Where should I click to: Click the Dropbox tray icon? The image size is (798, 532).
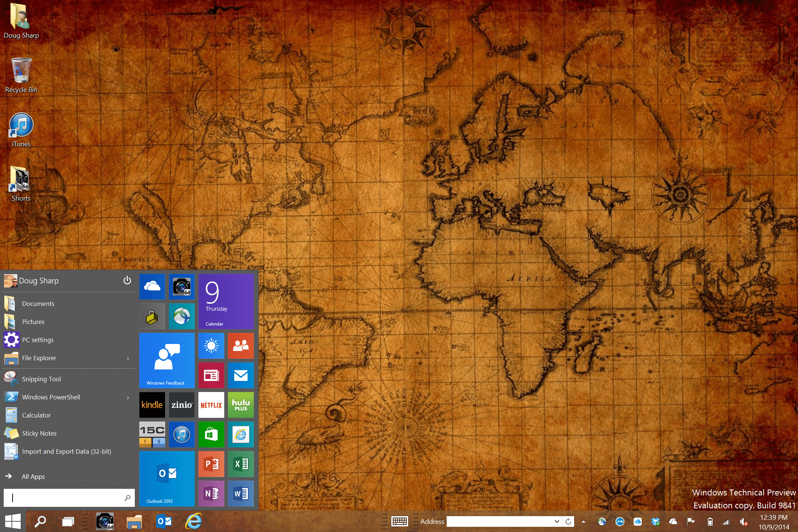point(655,521)
